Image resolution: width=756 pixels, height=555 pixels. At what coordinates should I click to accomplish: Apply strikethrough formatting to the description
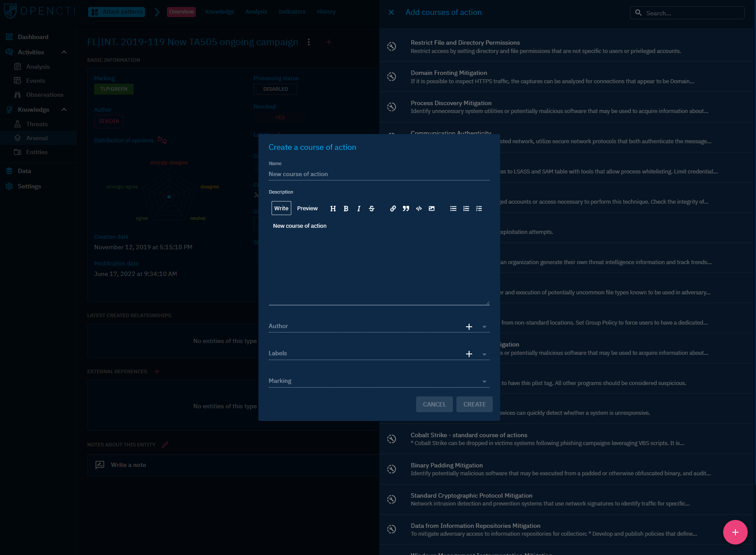[371, 209]
